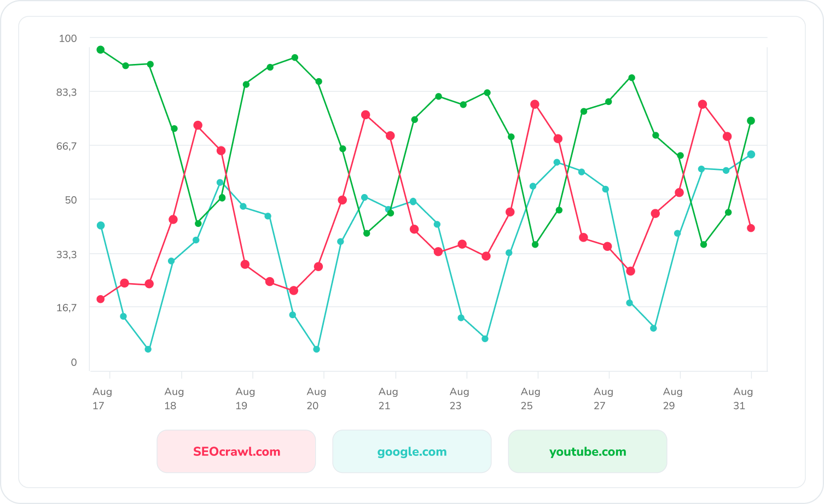The width and height of the screenshot is (824, 504).
Task: Select the Aug 31 axis label
Action: click(x=742, y=398)
